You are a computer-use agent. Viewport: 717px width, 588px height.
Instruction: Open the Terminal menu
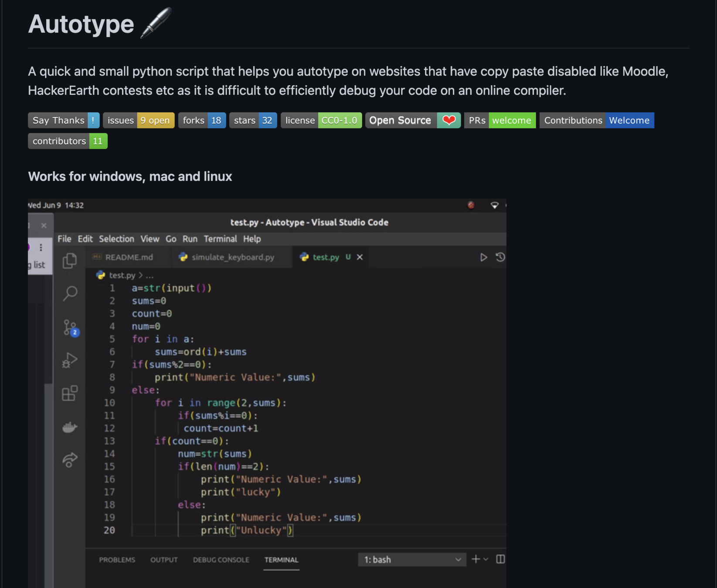(221, 239)
